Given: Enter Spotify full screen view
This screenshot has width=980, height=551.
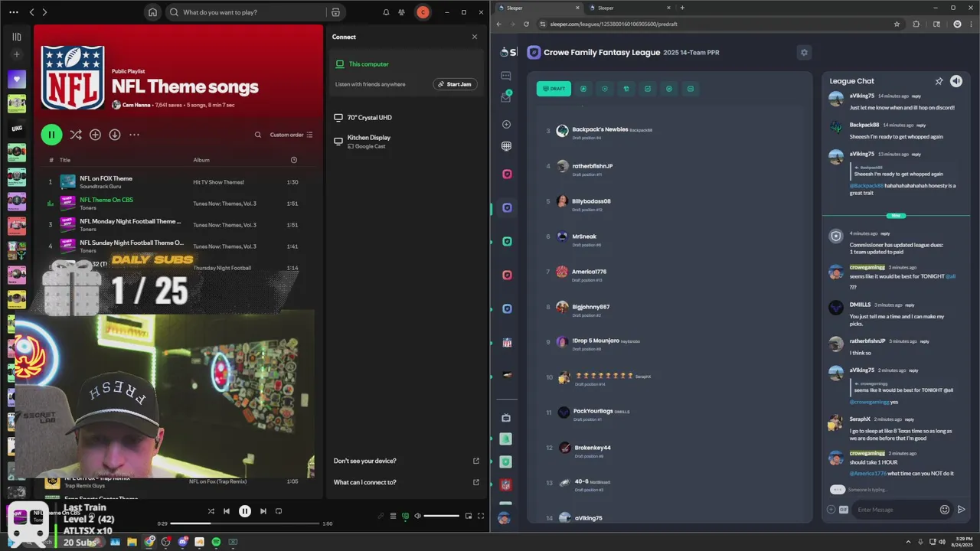Looking at the screenshot, I should pyautogui.click(x=481, y=516).
